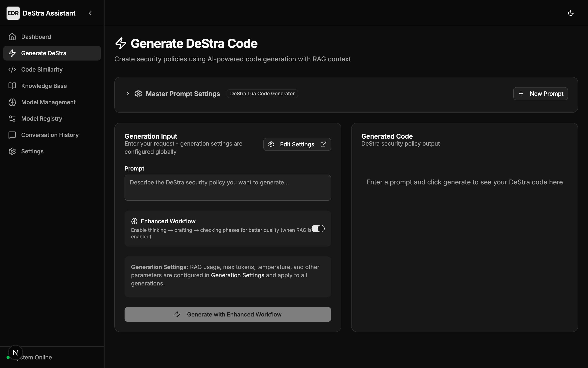Navigate to Knowledge Base
The height and width of the screenshot is (368, 588).
point(52,86)
